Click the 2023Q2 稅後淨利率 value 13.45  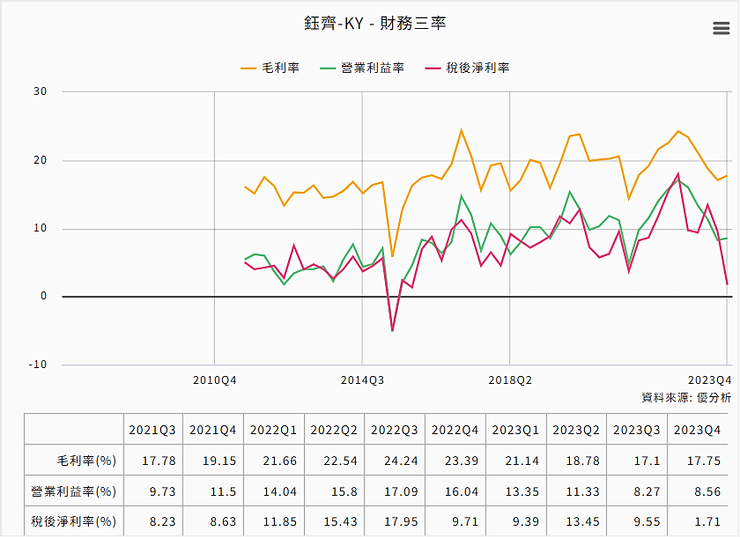coord(575,521)
